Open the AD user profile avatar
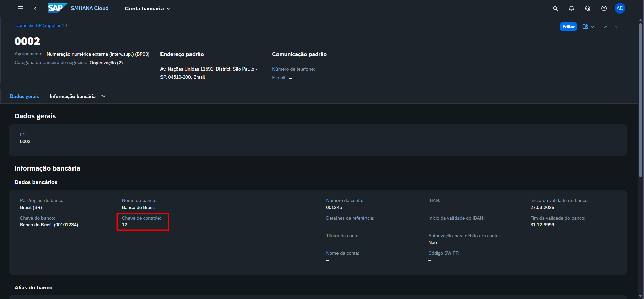The width and height of the screenshot is (644, 299). point(620,8)
